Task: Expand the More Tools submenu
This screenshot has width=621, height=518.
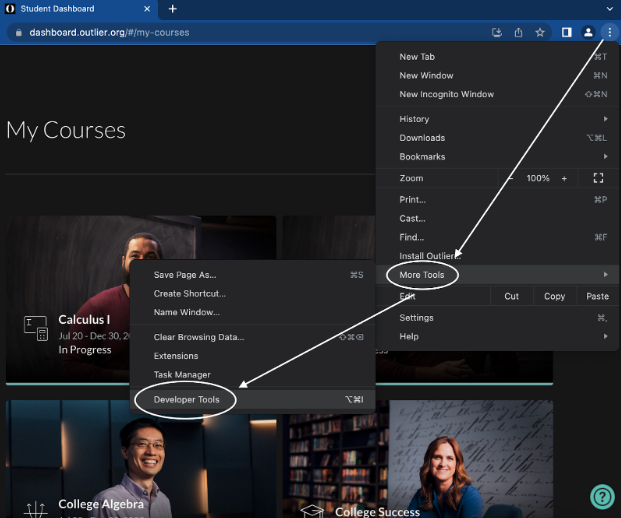Action: pyautogui.click(x=497, y=275)
